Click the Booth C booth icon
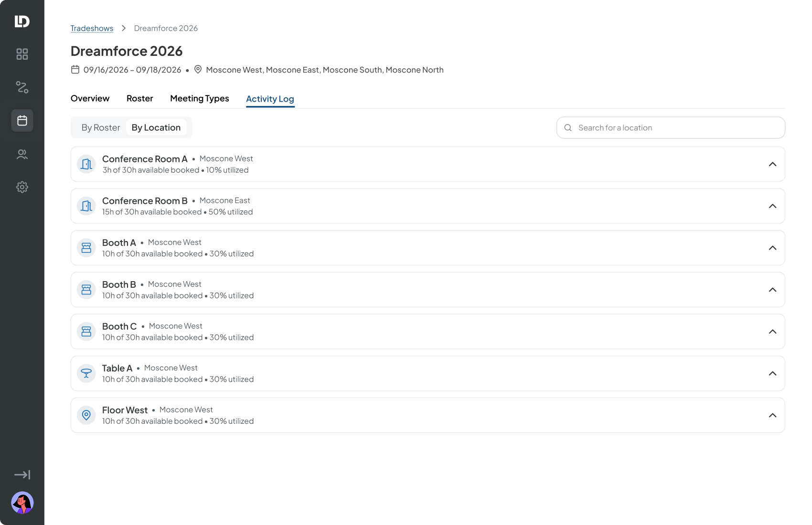Image resolution: width=812 pixels, height=525 pixels. pyautogui.click(x=86, y=332)
